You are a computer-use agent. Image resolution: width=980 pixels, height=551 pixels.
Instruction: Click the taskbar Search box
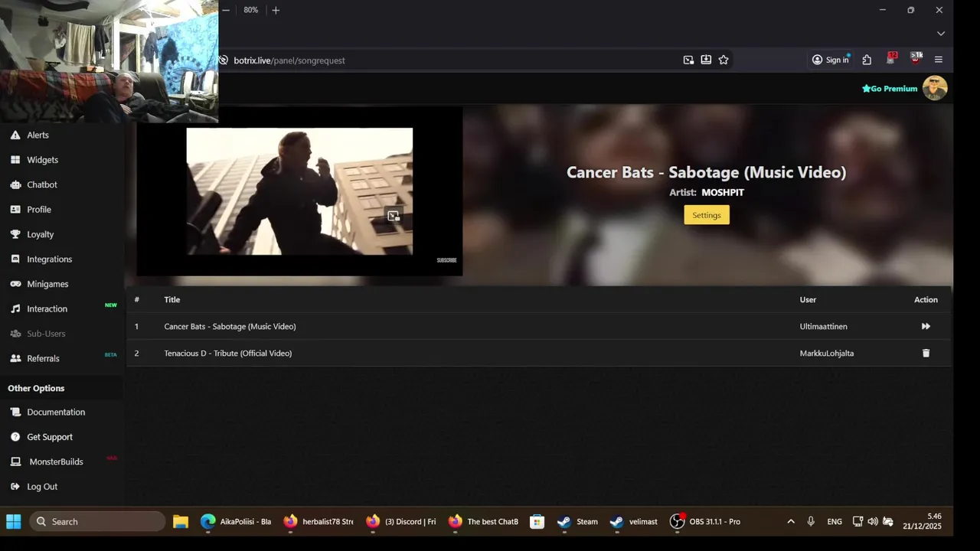pos(98,522)
